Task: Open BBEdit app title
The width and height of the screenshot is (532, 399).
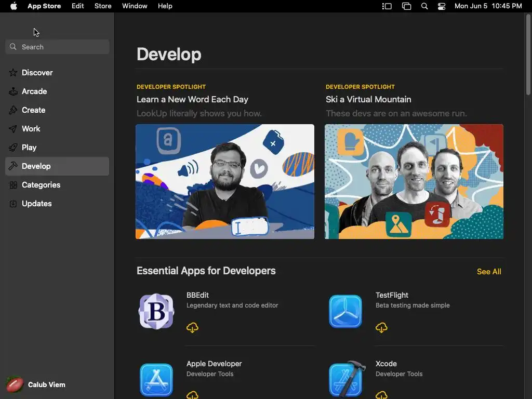Action: click(197, 295)
